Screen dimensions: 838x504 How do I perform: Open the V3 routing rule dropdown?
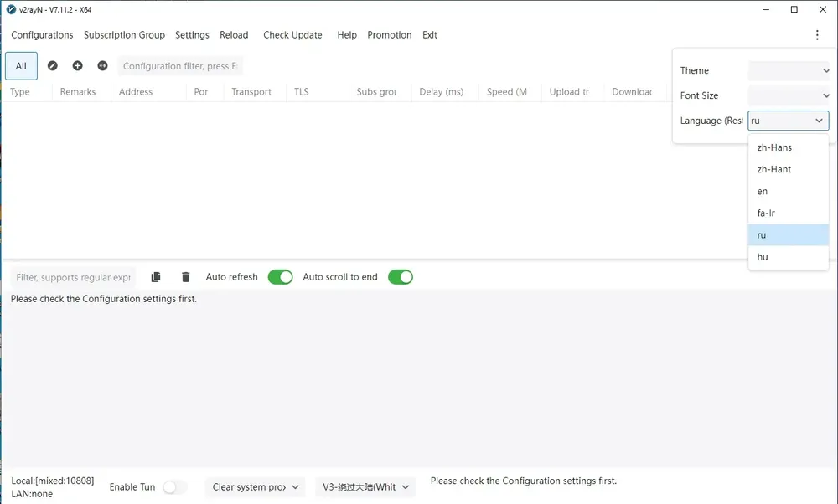click(365, 487)
